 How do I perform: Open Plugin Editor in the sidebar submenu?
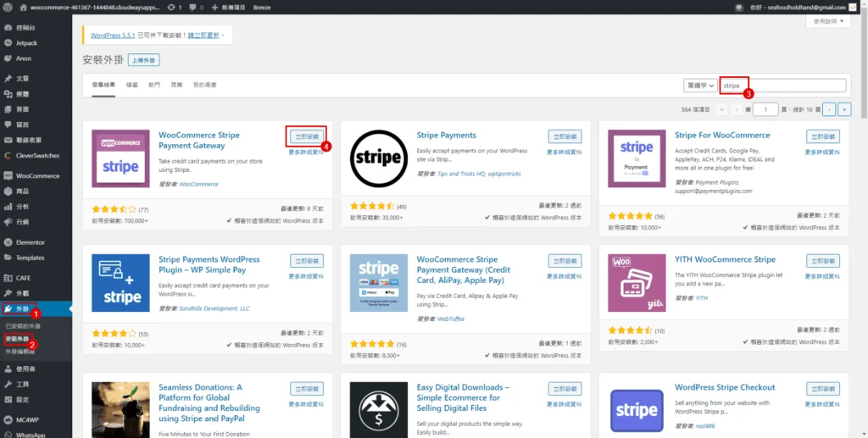coord(20,352)
